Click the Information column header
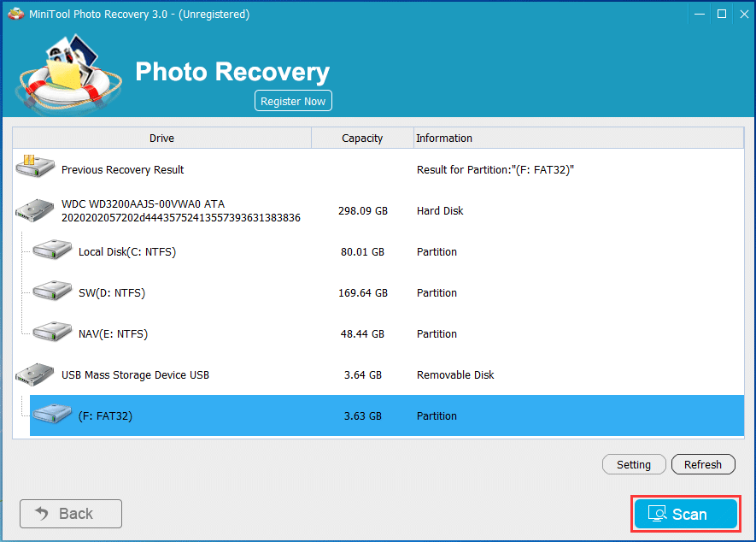 coord(443,138)
